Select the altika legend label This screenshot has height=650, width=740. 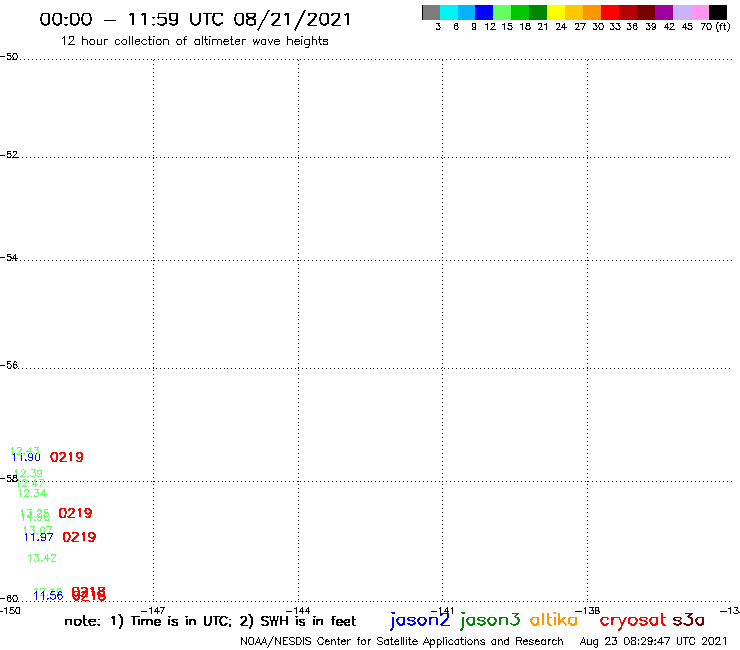tap(554, 619)
